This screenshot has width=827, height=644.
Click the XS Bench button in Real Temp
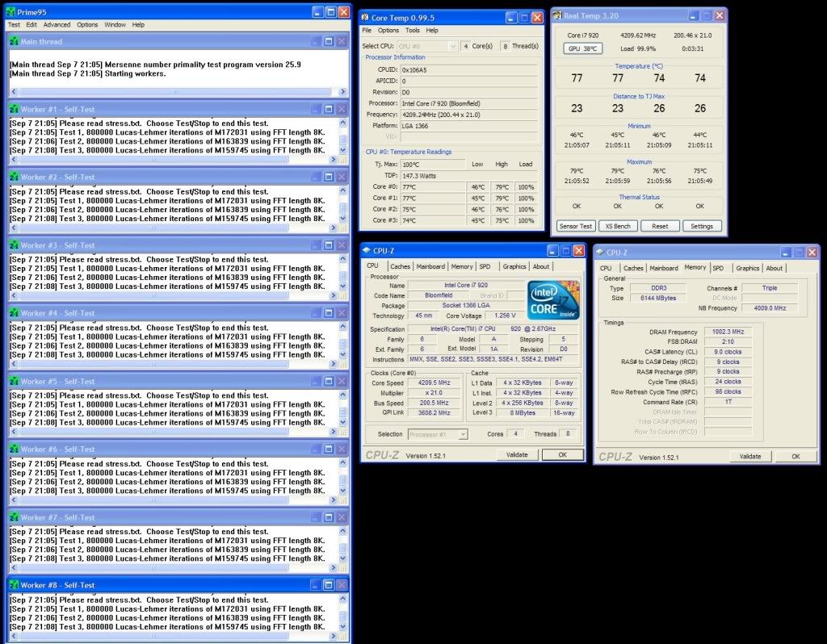coord(618,226)
